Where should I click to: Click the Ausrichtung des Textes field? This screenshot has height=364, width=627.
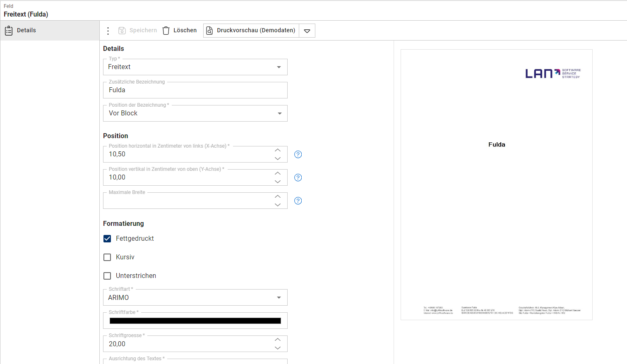[195, 361]
